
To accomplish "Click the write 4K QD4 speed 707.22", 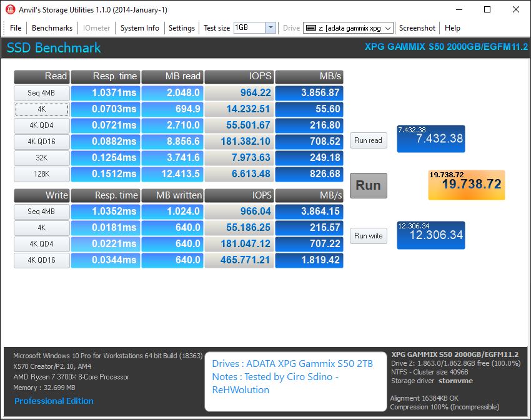I will (309, 244).
